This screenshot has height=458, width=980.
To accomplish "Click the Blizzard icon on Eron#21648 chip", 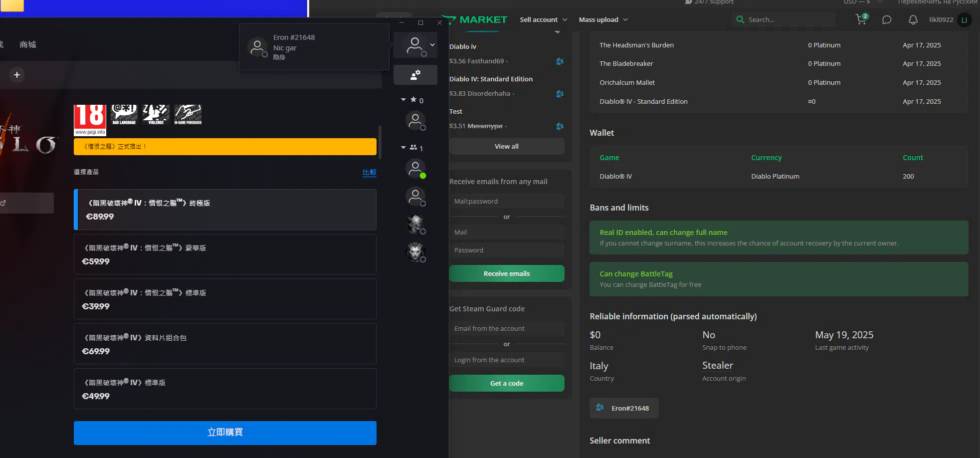I will click(x=600, y=408).
